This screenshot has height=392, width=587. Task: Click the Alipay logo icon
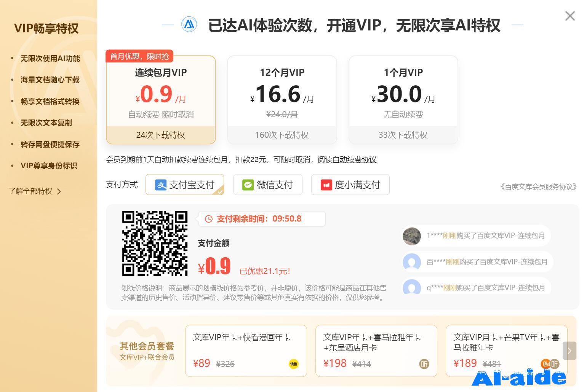click(x=161, y=185)
